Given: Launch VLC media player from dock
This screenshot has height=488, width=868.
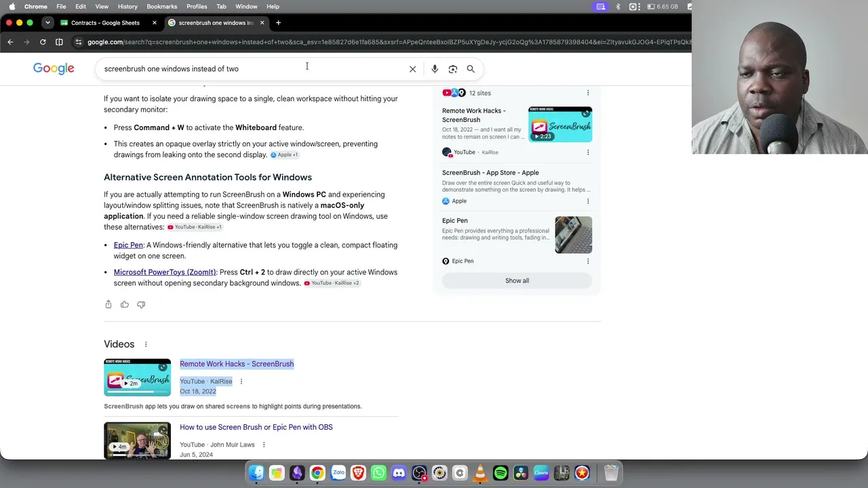Looking at the screenshot, I should coord(480,473).
